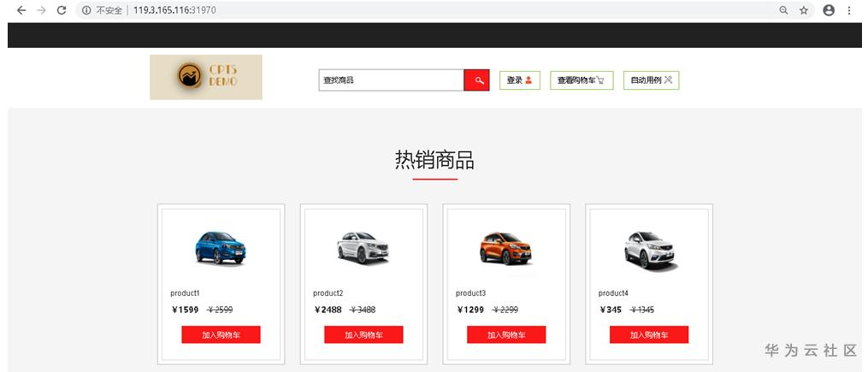
Task: Open the browser profile avatar icon
Action: 829,10
